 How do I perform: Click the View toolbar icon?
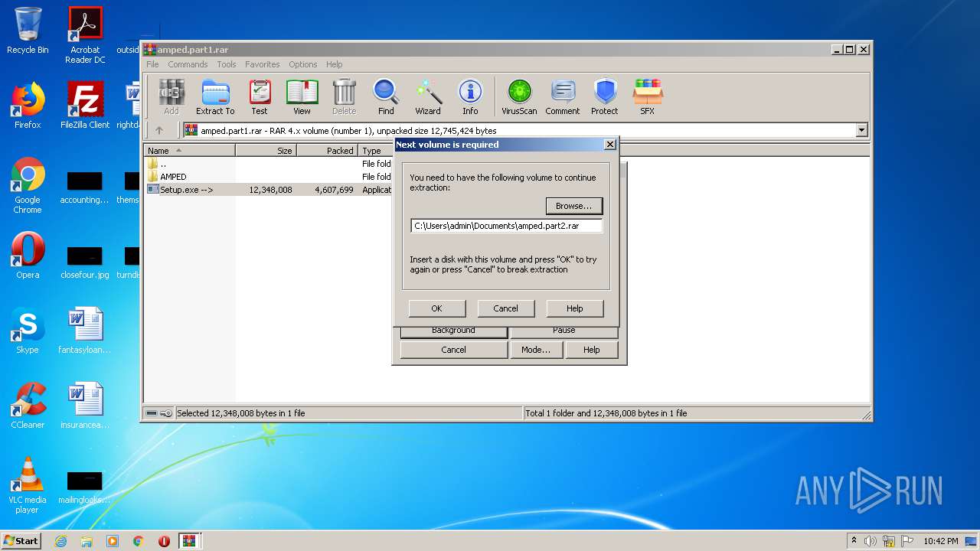click(302, 97)
